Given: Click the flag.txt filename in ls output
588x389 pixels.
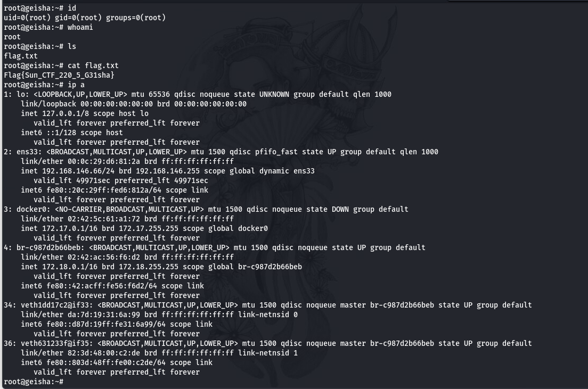Looking at the screenshot, I should [21, 56].
